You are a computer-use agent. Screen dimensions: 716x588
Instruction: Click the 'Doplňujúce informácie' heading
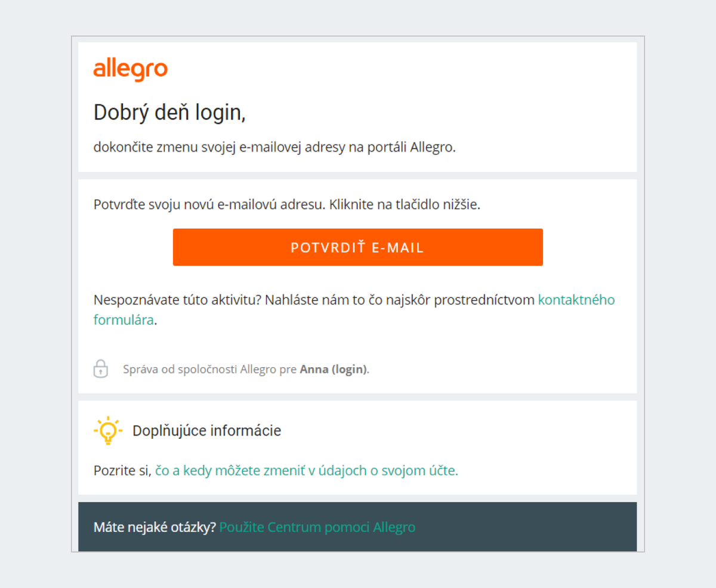pyautogui.click(x=206, y=430)
